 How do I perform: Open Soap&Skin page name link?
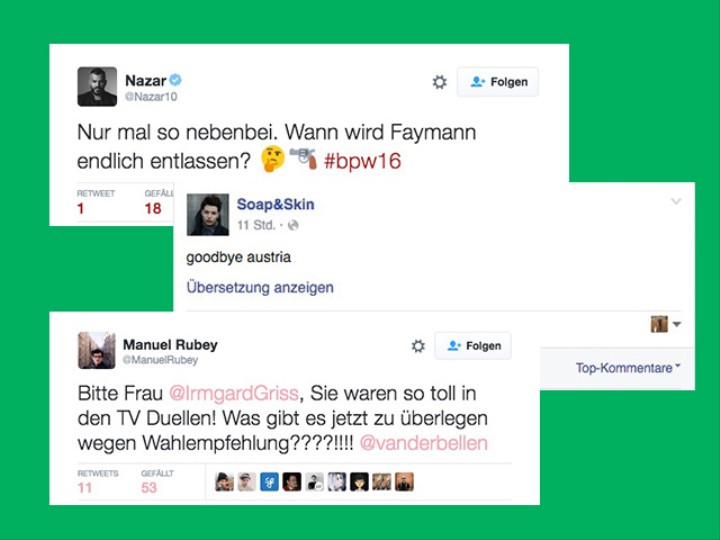[276, 204]
